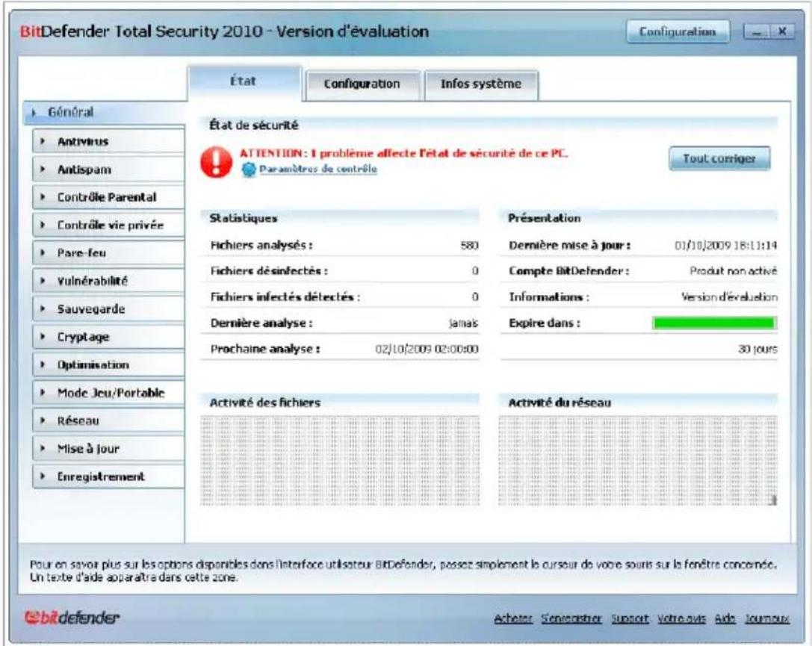Close the BitDefender window
This screenshot has height=646, width=812.
782,32
